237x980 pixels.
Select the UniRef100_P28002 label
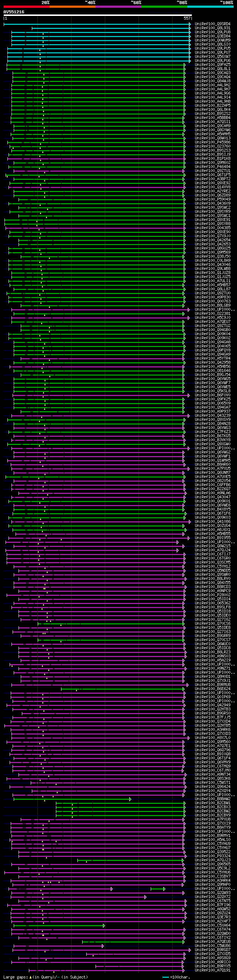point(213,595)
